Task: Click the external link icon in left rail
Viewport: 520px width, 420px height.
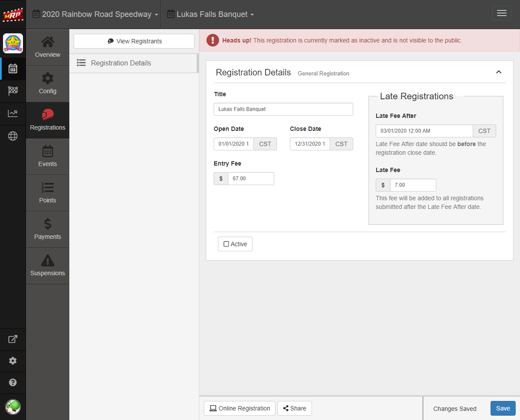Action: click(13, 339)
